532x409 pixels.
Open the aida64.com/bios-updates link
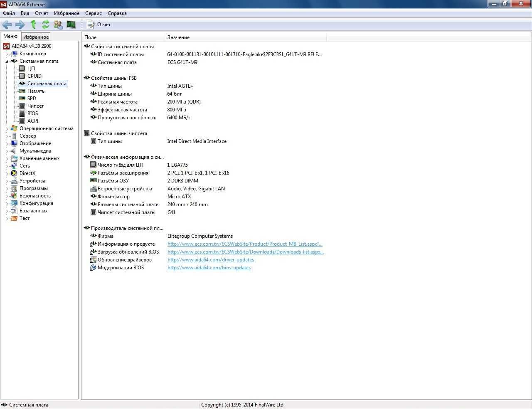point(209,268)
